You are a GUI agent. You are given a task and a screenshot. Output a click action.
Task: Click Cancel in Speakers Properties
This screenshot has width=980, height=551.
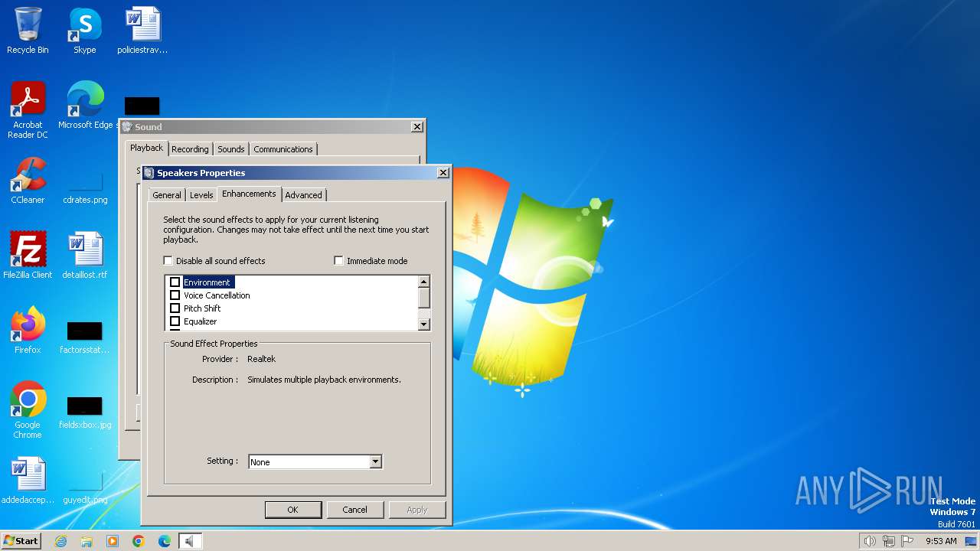[354, 510]
